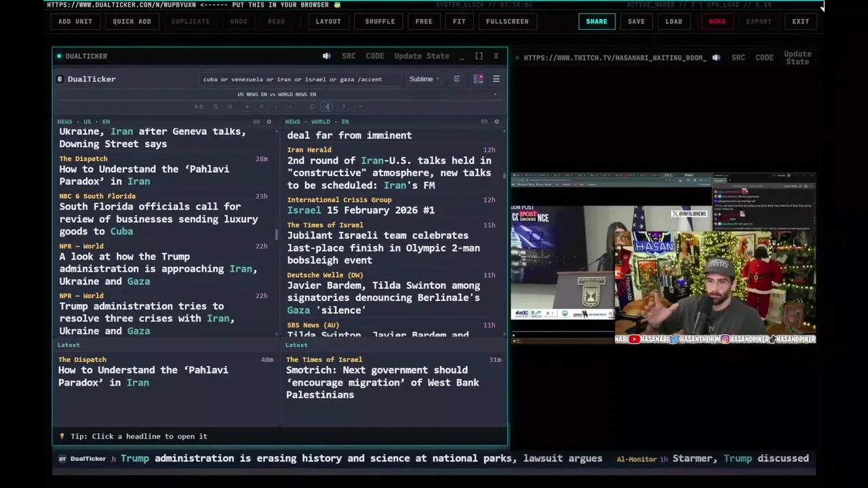The width and height of the screenshot is (868, 488).
Task: Select FIT layout mode
Action: pyautogui.click(x=459, y=22)
